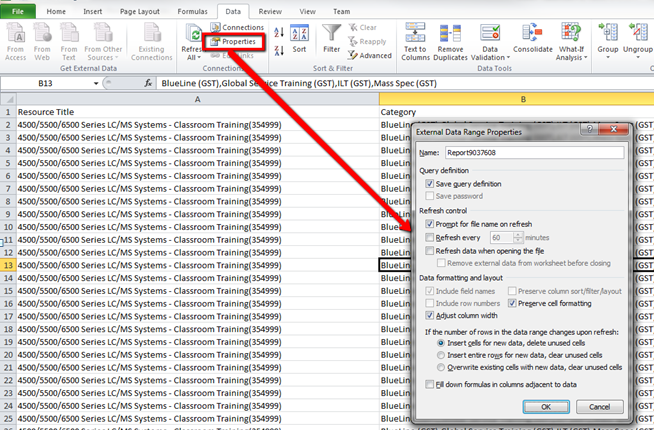The image size is (654, 430).
Task: Click Text to Columns
Action: pos(415,42)
